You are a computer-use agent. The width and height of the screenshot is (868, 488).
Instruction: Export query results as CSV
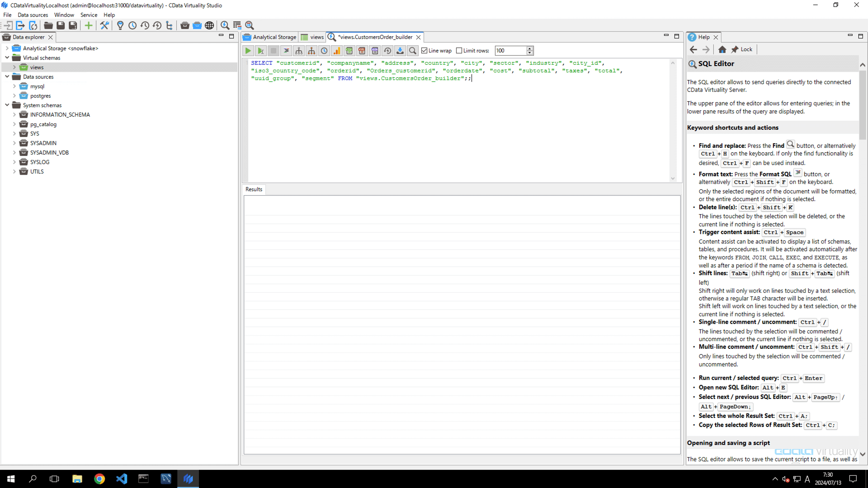(349, 51)
